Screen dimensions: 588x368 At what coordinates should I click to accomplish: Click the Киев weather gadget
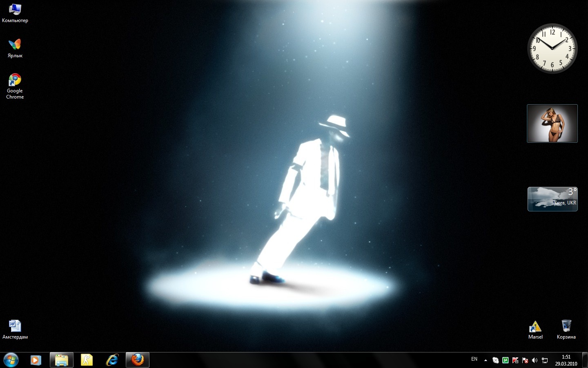click(552, 199)
